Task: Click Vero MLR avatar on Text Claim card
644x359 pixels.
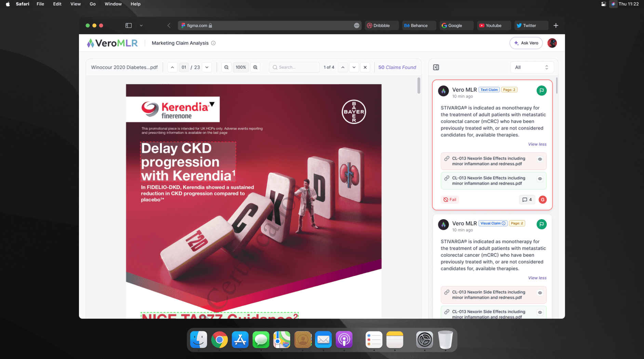Action: 443,91
